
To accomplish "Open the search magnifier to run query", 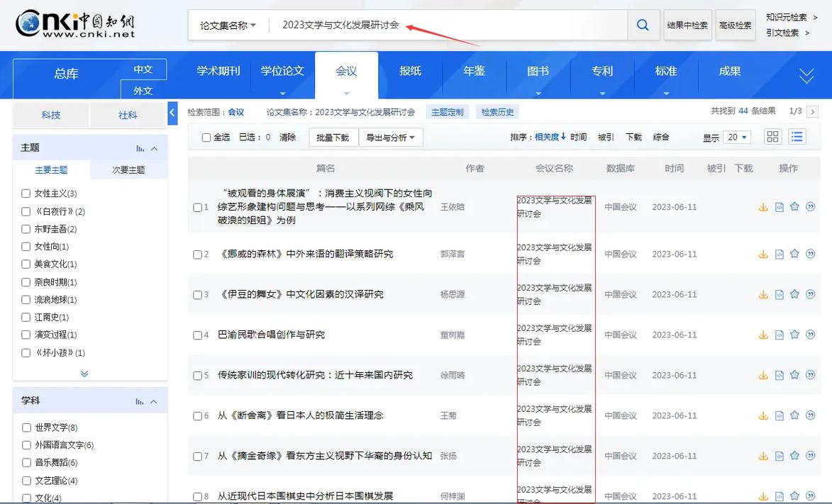I will (x=642, y=24).
